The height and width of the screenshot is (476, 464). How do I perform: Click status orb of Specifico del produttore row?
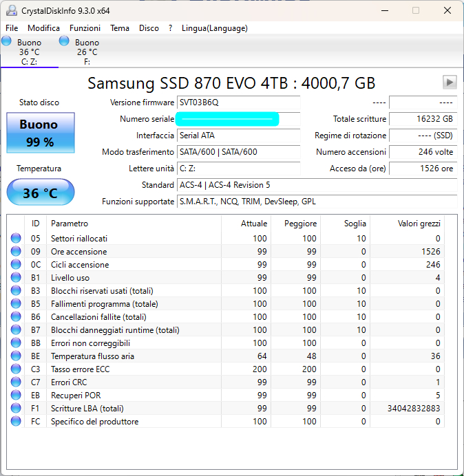pos(16,421)
